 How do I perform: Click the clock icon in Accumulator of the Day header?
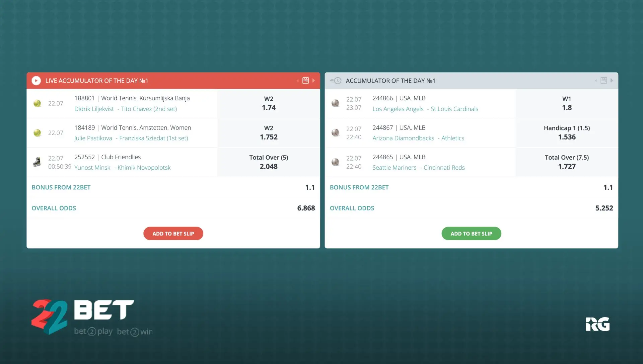pyautogui.click(x=336, y=81)
